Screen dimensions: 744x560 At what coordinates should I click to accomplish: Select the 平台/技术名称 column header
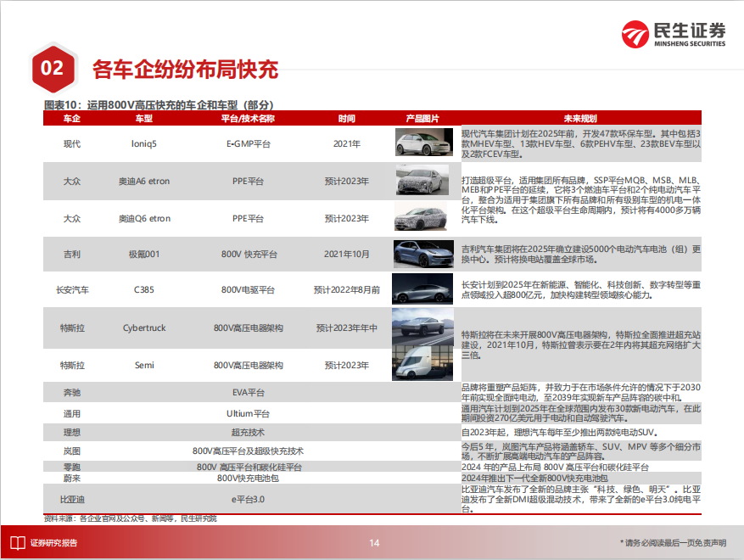(248, 119)
